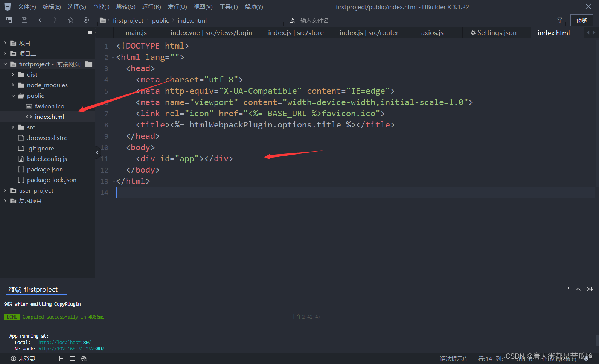
Task: Go forward with the right arrow icon
Action: point(55,20)
